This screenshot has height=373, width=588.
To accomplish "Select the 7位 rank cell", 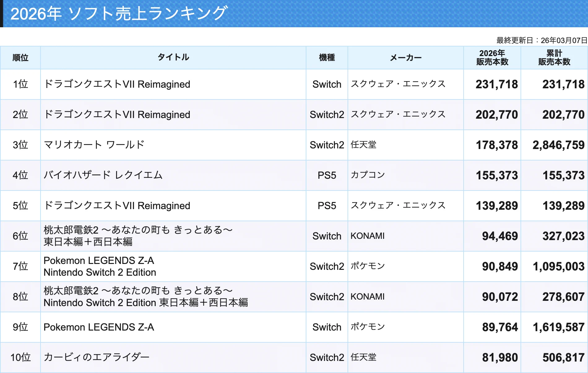I will pyautogui.click(x=20, y=266).
